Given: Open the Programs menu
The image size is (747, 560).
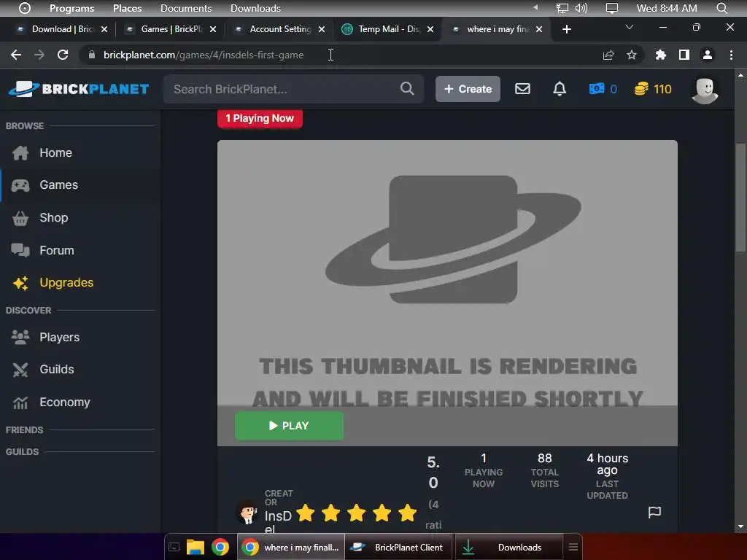Looking at the screenshot, I should pos(71,8).
